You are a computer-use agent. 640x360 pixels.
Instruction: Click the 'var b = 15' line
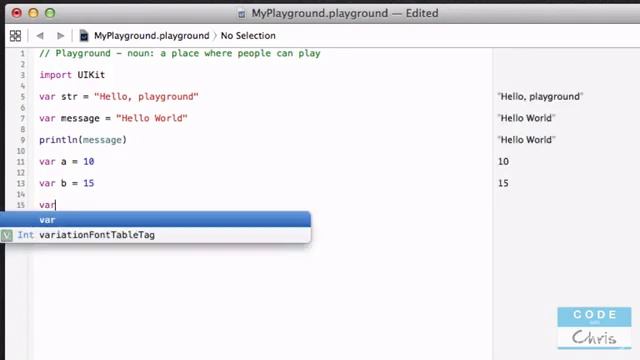point(67,183)
